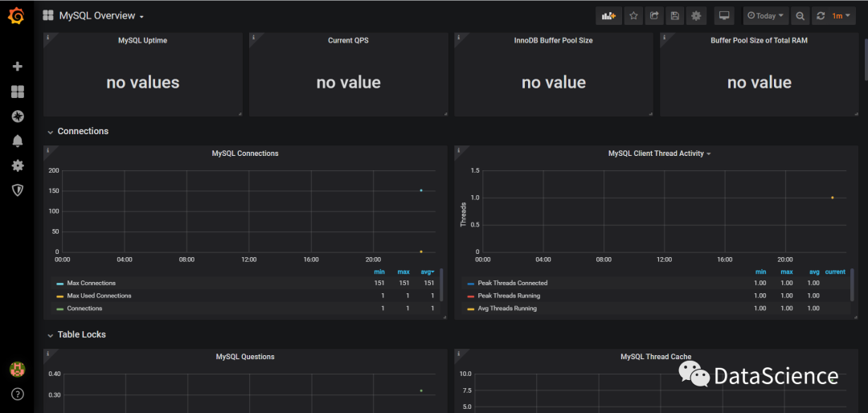Image resolution: width=868 pixels, height=413 pixels.
Task: Save the dashboard with disk icon
Action: pyautogui.click(x=675, y=16)
